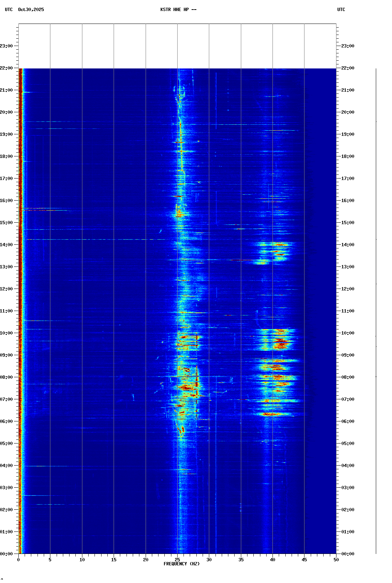
Task: Click the 06:00 label on right axis
Action: (348, 421)
